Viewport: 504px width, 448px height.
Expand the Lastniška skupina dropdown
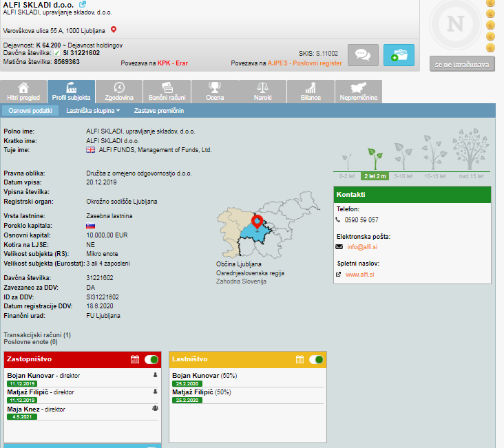point(93,110)
